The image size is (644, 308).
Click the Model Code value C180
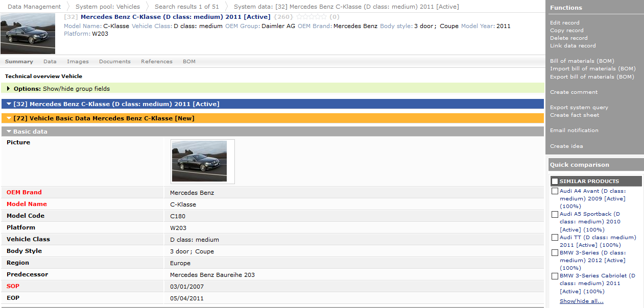[x=178, y=216]
